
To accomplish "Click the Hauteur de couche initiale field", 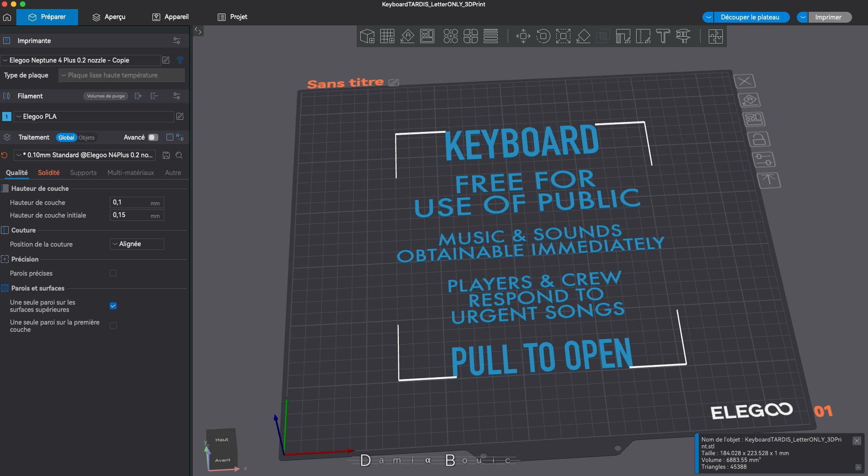I will [131, 215].
